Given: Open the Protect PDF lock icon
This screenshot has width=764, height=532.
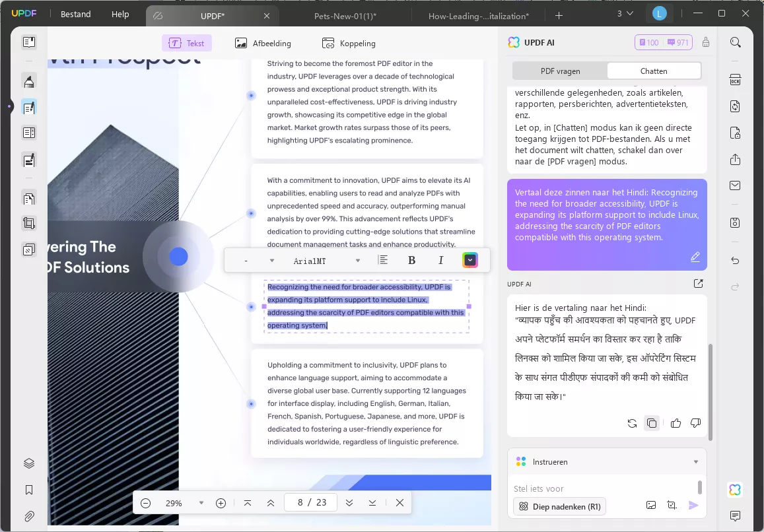Looking at the screenshot, I should [735, 133].
